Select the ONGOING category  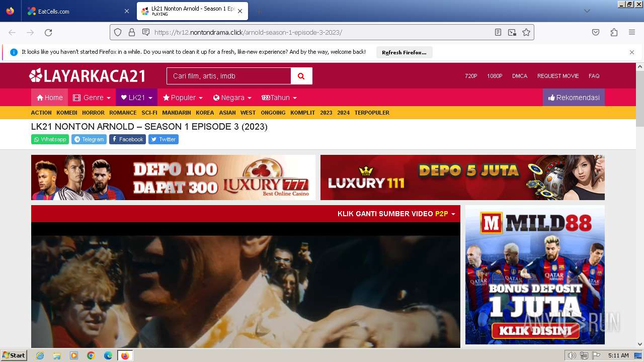coord(273,113)
